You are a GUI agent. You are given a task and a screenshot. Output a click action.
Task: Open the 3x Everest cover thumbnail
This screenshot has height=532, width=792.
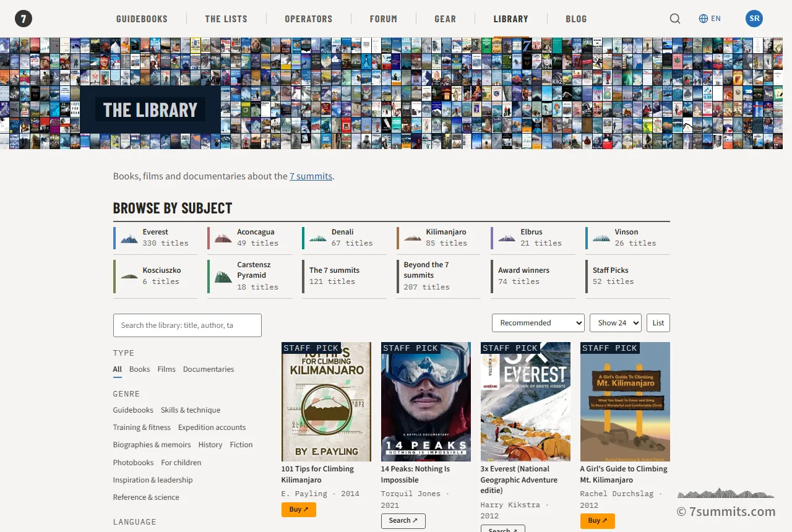pyautogui.click(x=525, y=401)
